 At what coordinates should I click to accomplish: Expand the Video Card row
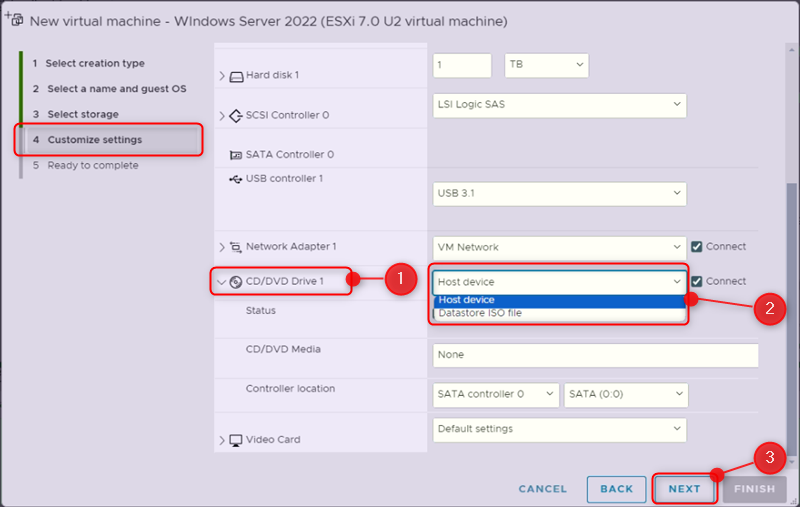pyautogui.click(x=222, y=440)
